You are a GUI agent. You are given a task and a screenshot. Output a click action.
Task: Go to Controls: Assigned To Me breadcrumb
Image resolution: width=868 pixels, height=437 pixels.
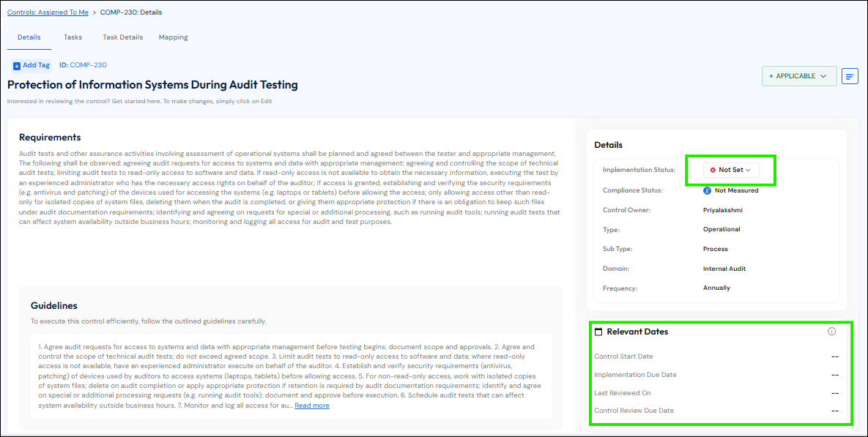48,12
